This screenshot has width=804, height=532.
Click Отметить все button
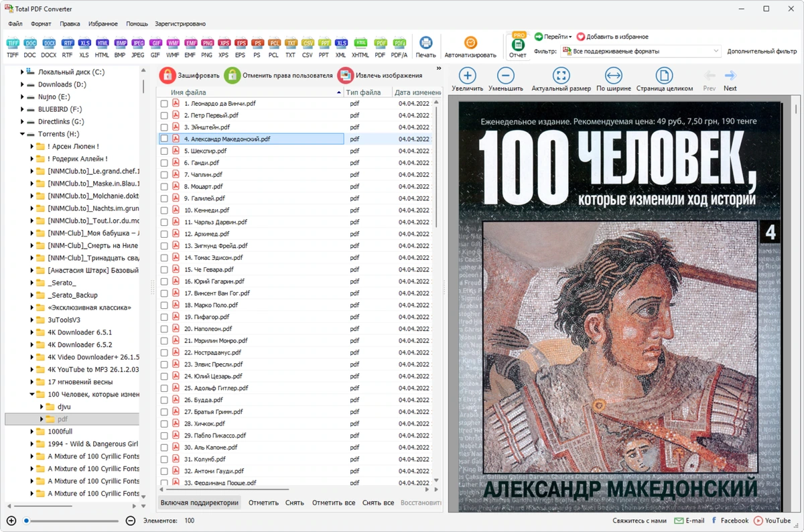tap(334, 503)
